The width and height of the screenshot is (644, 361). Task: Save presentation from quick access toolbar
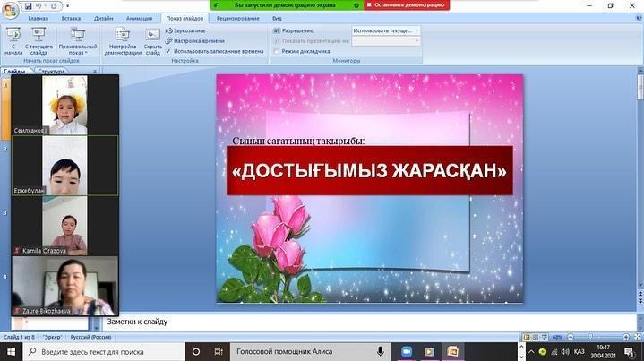click(x=28, y=6)
